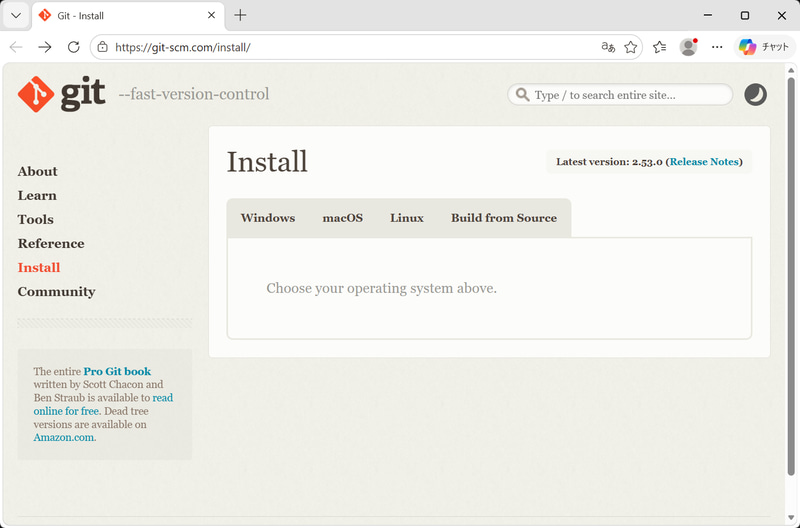Open browser profile avatar
Image resolution: width=800 pixels, height=528 pixels.
coord(688,47)
